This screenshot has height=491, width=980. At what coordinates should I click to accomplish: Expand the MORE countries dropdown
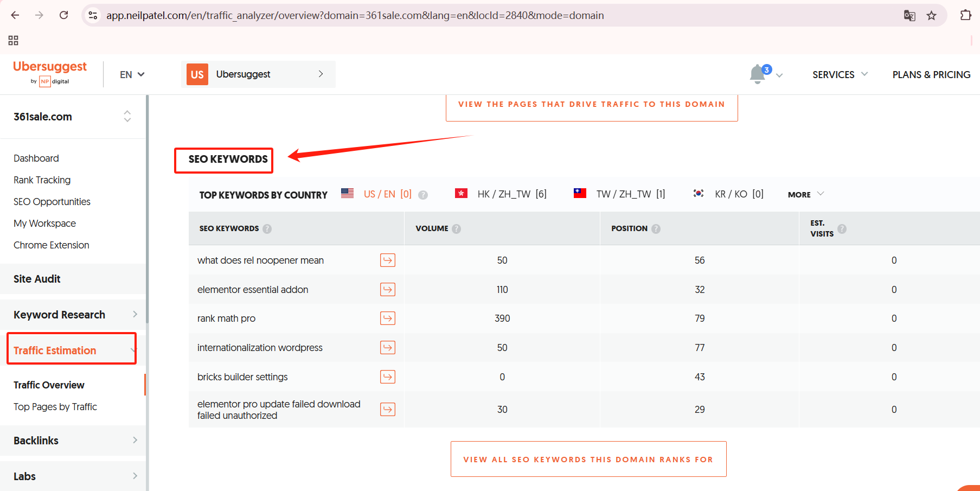pyautogui.click(x=805, y=194)
